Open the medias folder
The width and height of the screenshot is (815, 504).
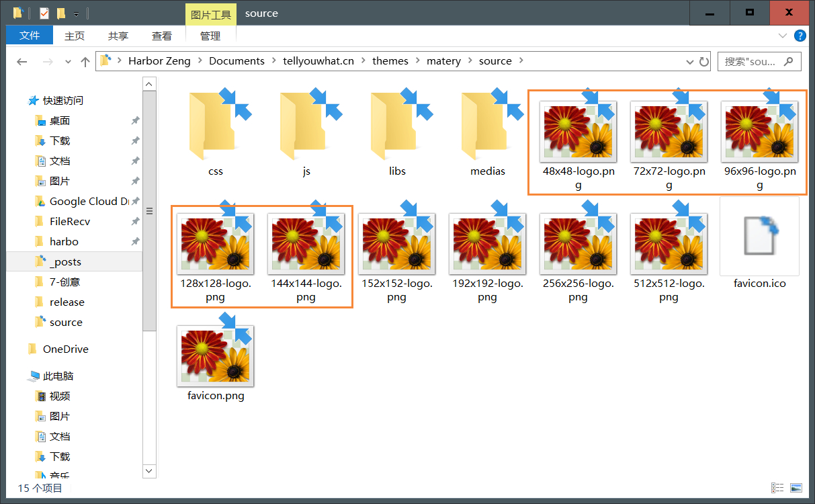click(x=488, y=134)
